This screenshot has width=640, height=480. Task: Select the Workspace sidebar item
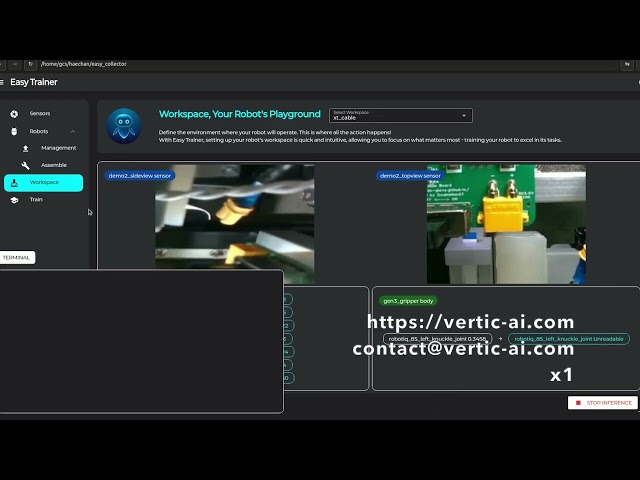[43, 182]
